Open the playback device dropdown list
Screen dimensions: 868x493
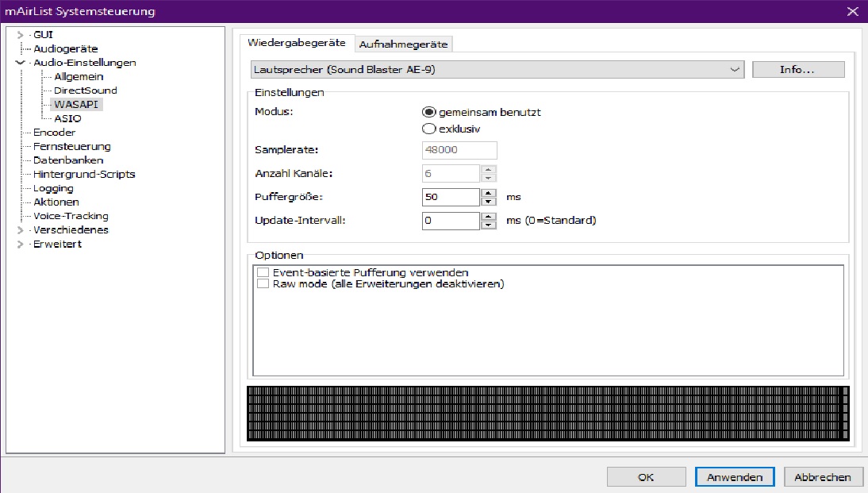(735, 70)
